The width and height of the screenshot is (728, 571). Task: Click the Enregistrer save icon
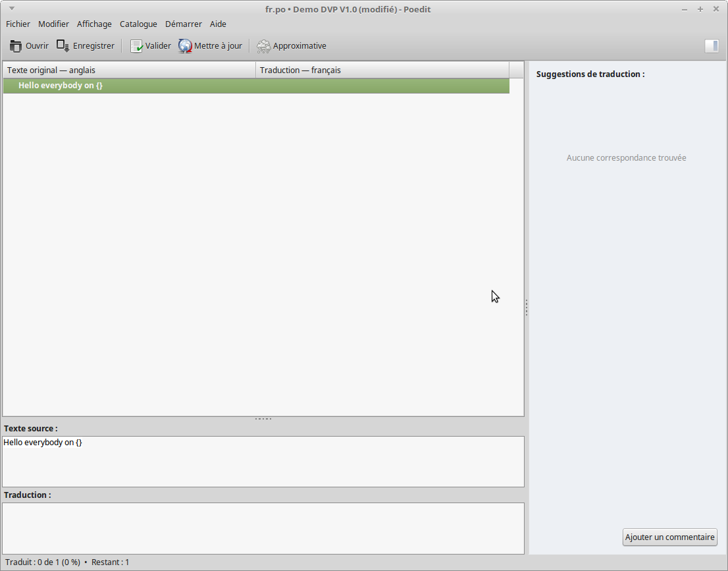coord(63,46)
